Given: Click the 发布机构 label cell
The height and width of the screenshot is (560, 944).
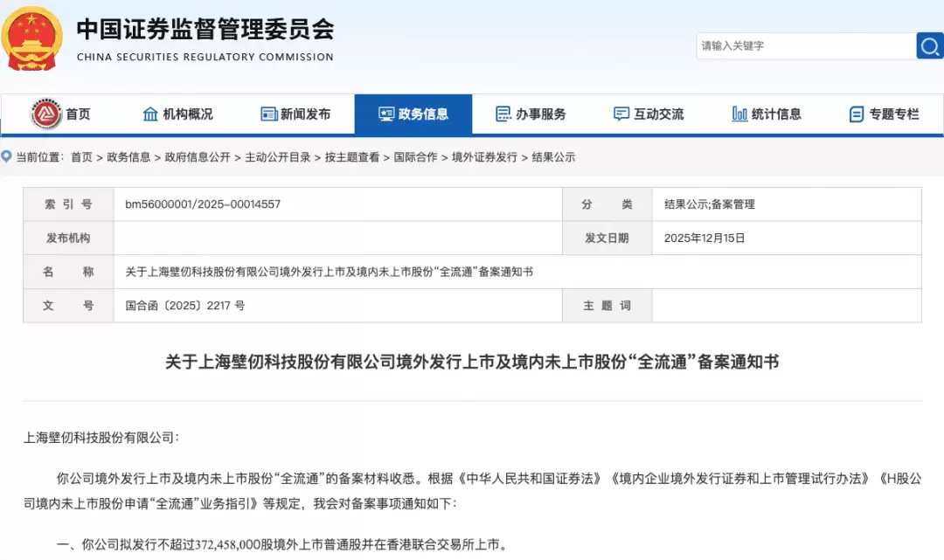Looking at the screenshot, I should (69, 238).
